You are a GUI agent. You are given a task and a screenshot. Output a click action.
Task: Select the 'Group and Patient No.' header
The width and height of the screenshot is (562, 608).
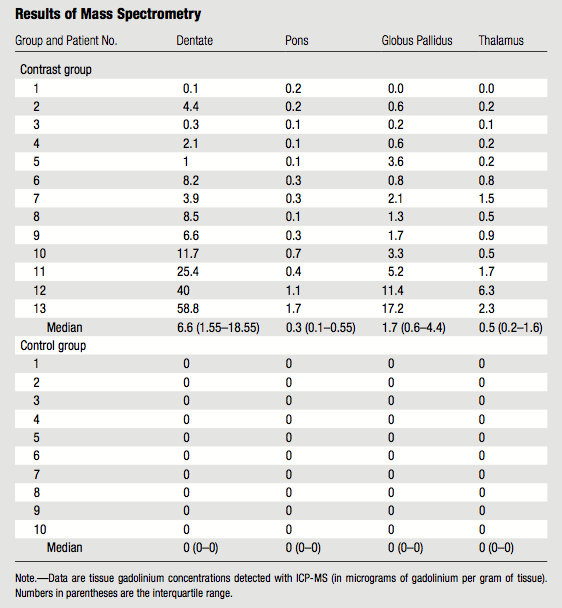point(66,40)
